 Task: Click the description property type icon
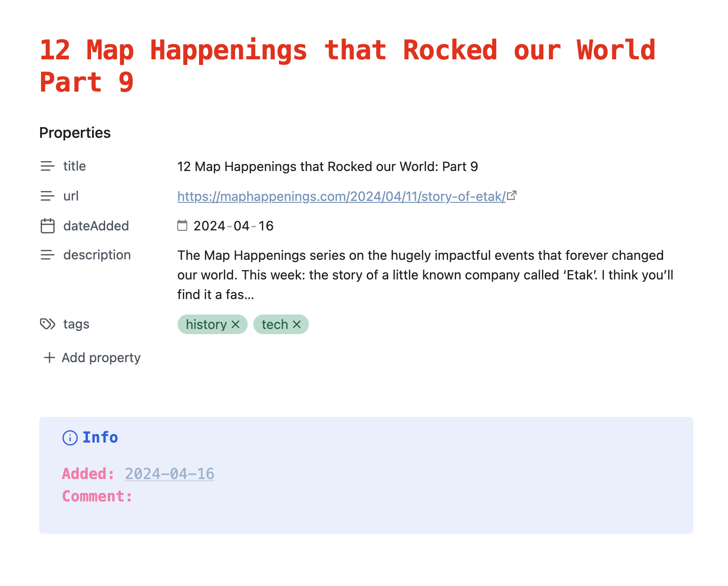(x=47, y=255)
